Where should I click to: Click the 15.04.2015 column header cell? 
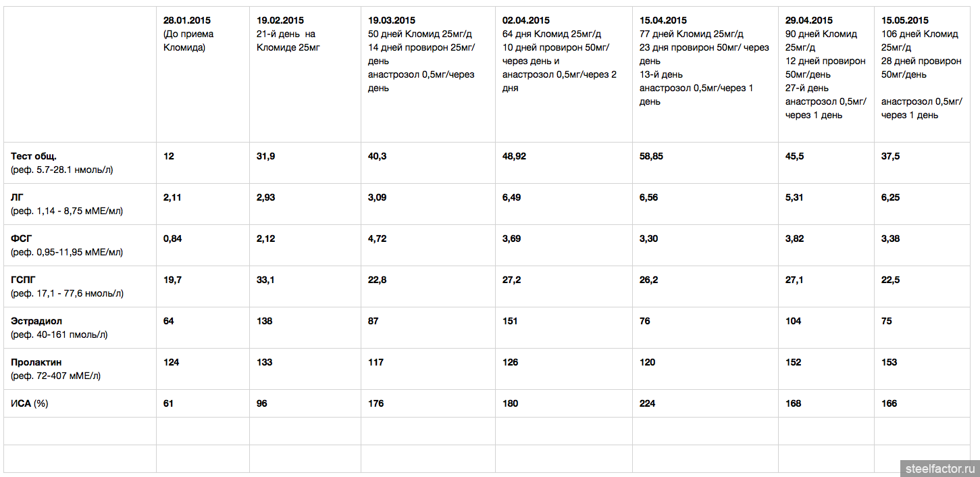click(x=705, y=74)
